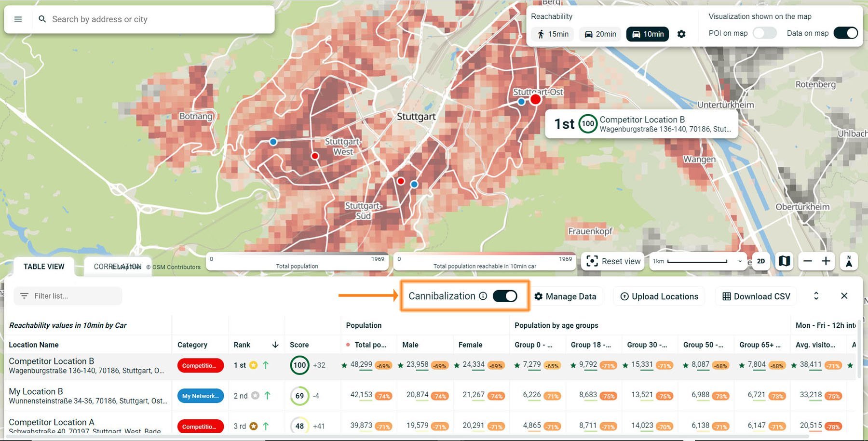The image size is (868, 441).
Task: Toggle Cannibalization on or off
Action: pos(505,296)
